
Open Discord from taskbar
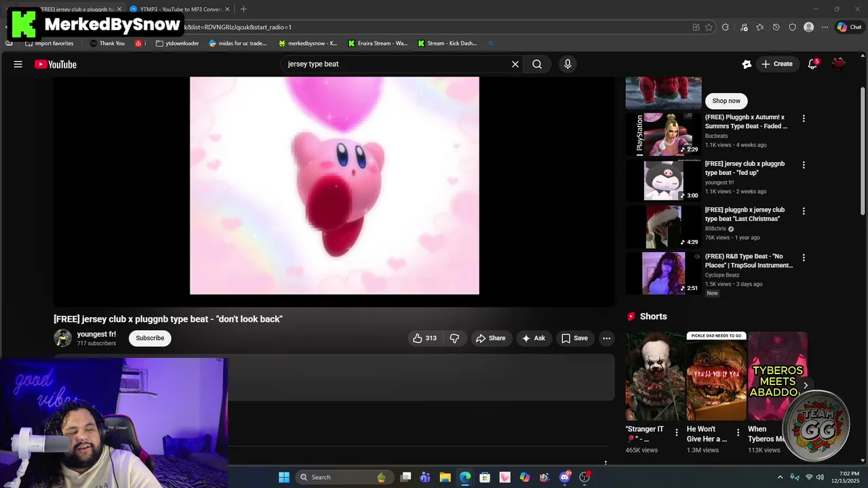[564, 477]
